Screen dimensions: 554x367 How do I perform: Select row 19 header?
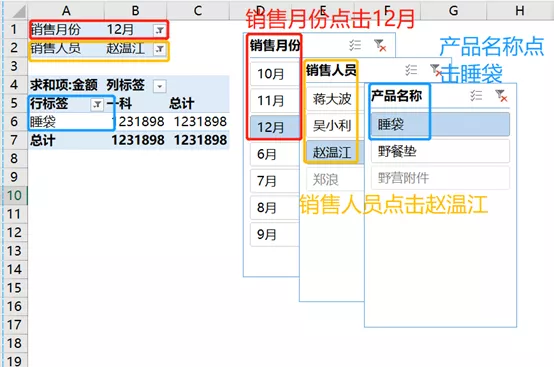(x=14, y=361)
